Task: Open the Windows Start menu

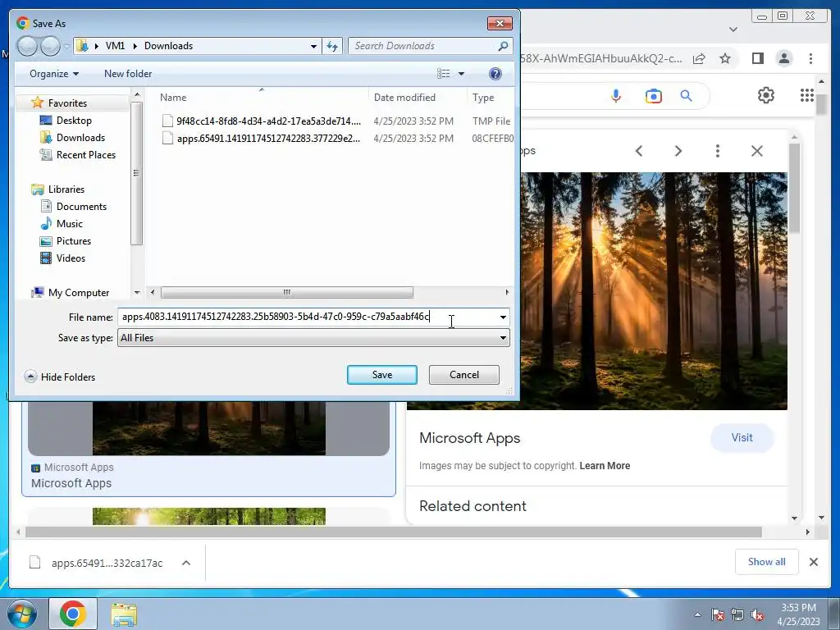Action: (x=22, y=614)
